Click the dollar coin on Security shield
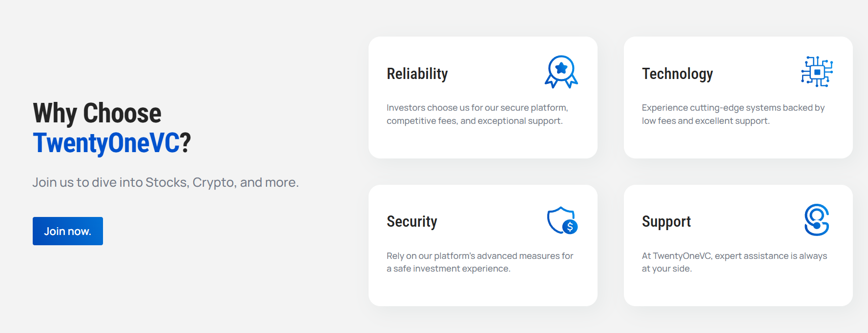 click(570, 227)
